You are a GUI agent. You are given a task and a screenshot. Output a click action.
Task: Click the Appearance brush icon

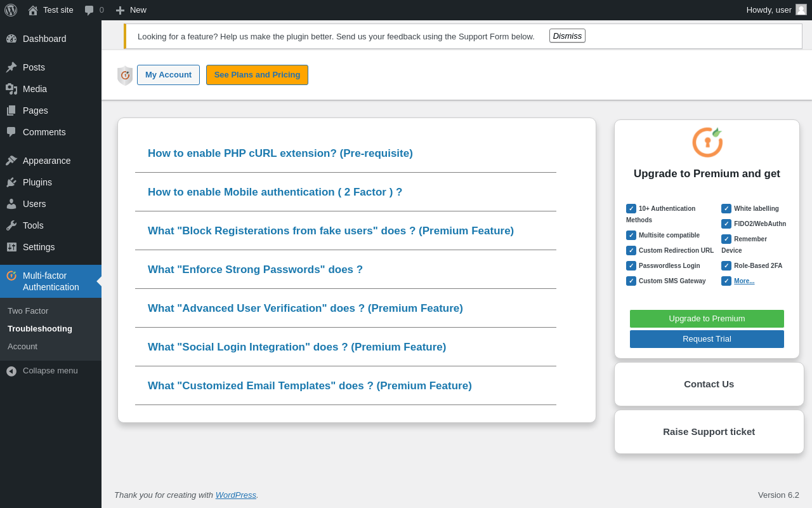click(11, 161)
